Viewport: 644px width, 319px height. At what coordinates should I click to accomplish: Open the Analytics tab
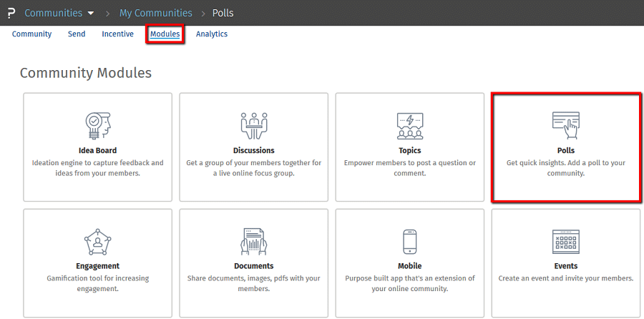click(212, 34)
